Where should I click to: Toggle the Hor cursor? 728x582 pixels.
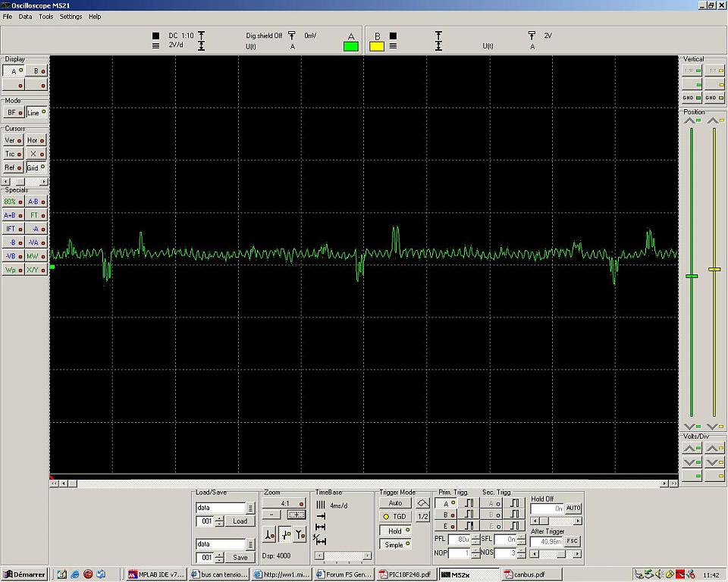pos(36,140)
